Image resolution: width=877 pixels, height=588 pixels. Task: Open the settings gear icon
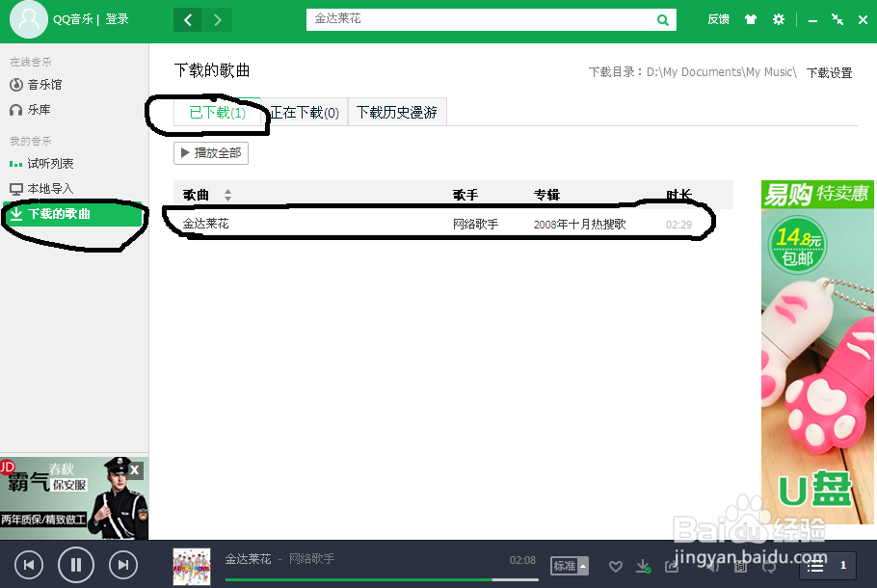coord(779,18)
